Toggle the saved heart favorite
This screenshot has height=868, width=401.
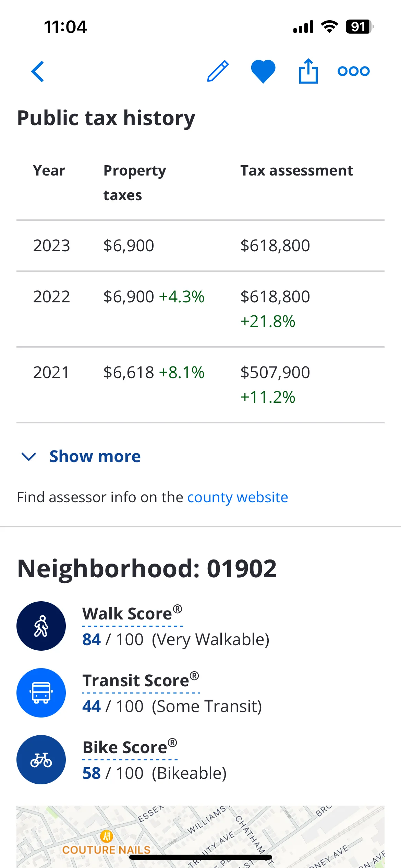pos(263,71)
